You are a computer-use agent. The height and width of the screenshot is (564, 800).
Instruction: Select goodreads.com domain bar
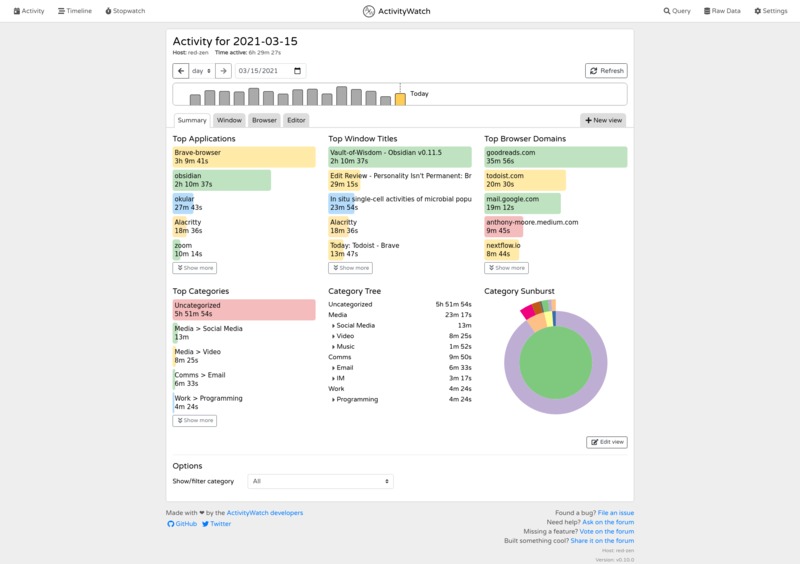pyautogui.click(x=556, y=157)
